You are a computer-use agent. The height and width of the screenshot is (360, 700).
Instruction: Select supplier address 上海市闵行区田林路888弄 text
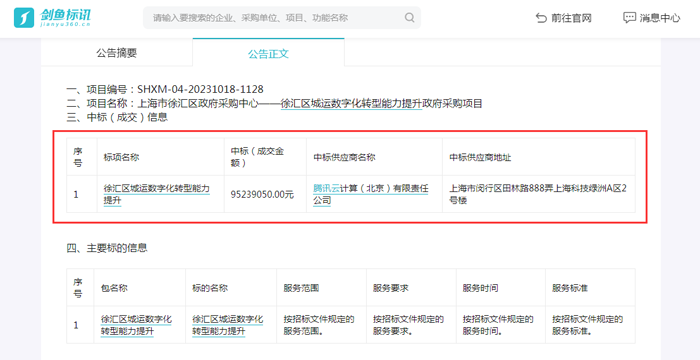(501, 188)
